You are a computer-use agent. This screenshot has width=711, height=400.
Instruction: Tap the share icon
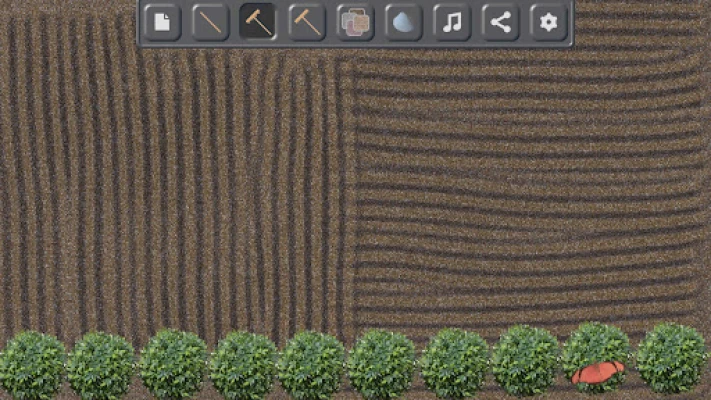[500, 22]
